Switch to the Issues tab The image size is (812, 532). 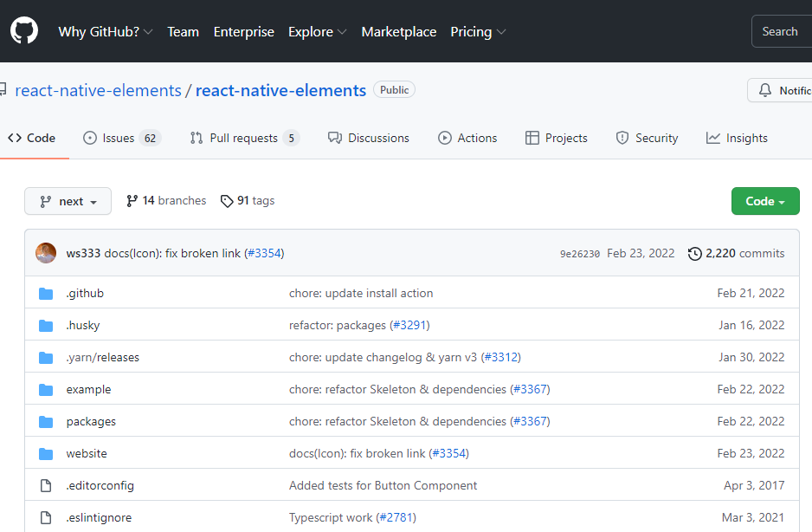tap(122, 138)
